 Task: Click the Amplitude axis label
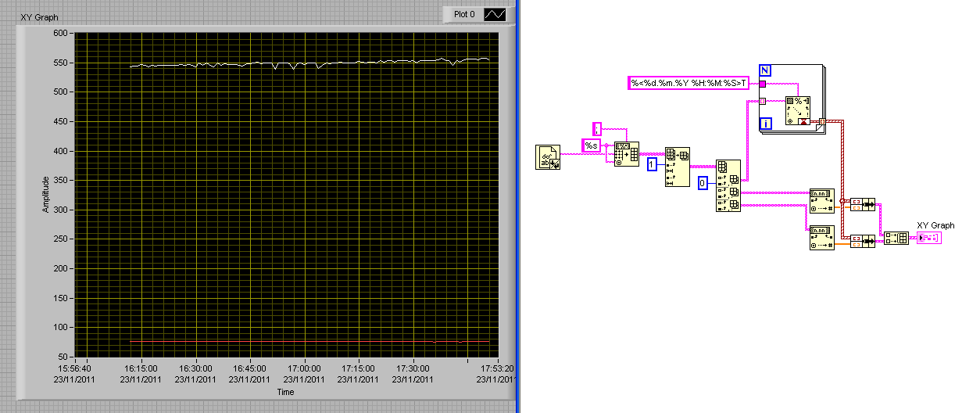[46, 194]
